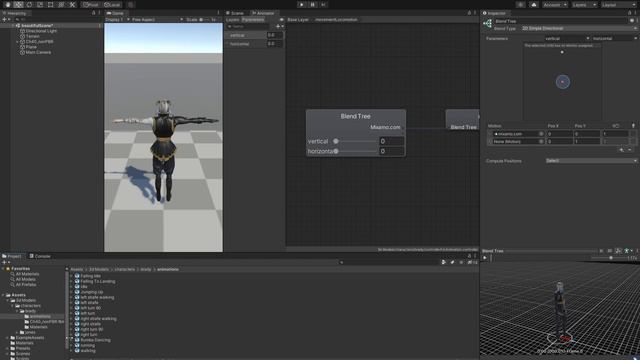The height and width of the screenshot is (360, 640).
Task: Click the Pause button in the top toolbar
Action: [312, 4]
